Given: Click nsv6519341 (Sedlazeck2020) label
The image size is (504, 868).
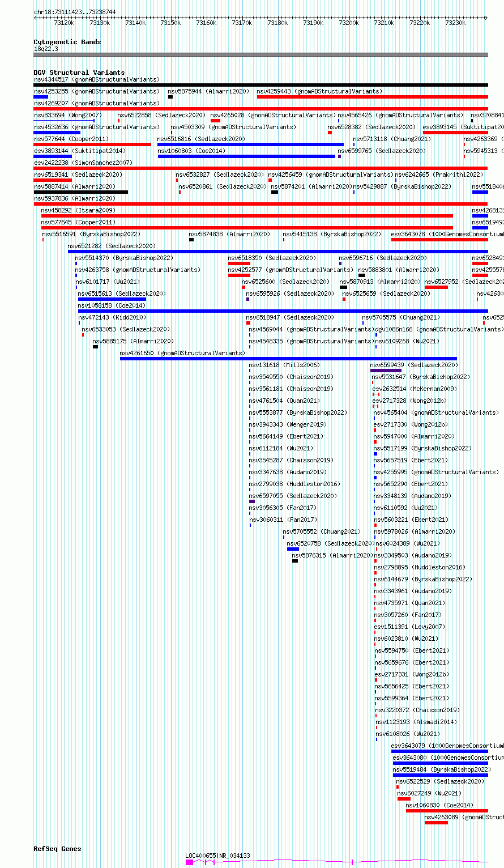Looking at the screenshot, I should (78, 175).
